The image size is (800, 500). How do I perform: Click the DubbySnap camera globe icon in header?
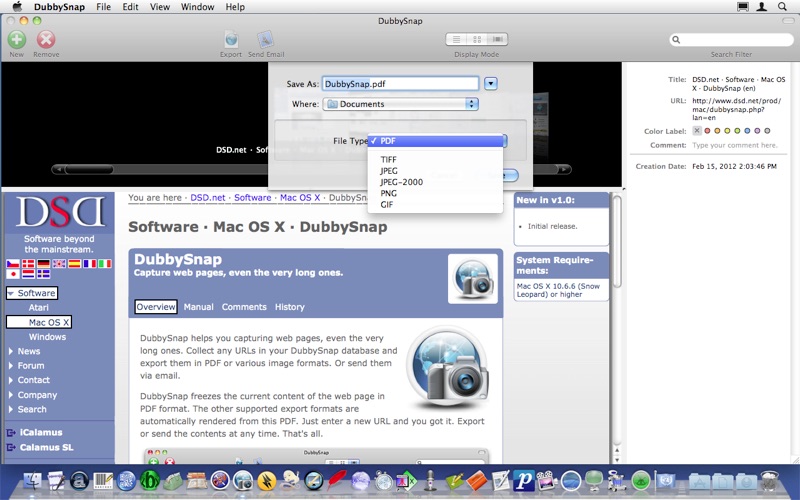(473, 279)
